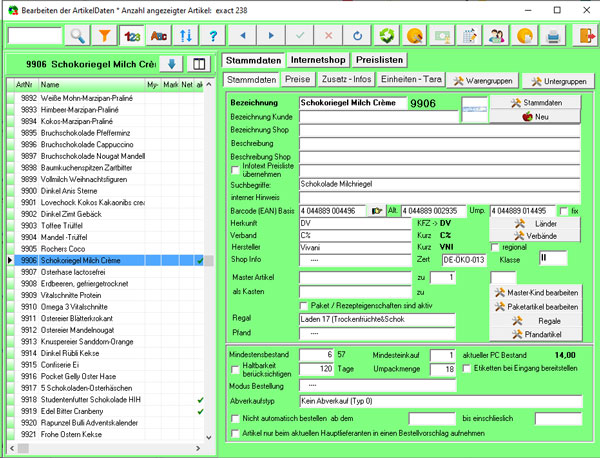
Task: Click Master-Kind bearbeiten button
Action: point(536,293)
